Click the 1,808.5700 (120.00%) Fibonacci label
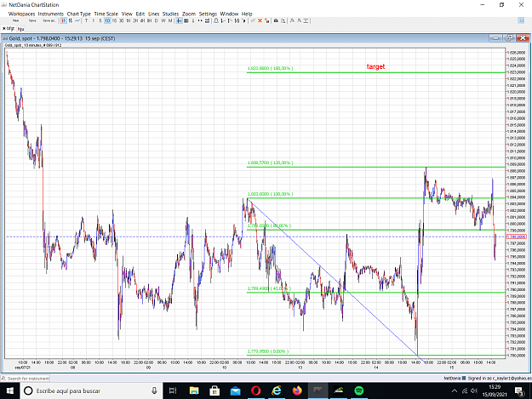Viewport: 532px width, 399px height. coord(271,162)
